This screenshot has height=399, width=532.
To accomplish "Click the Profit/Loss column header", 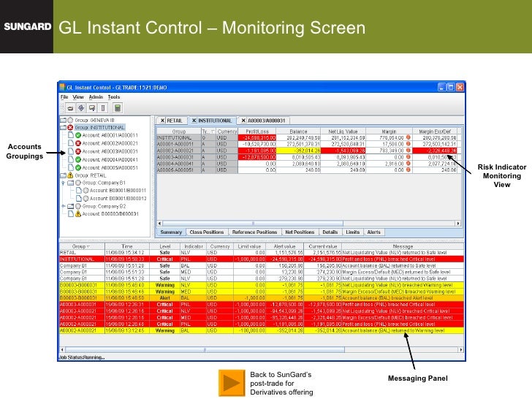I will (257, 132).
